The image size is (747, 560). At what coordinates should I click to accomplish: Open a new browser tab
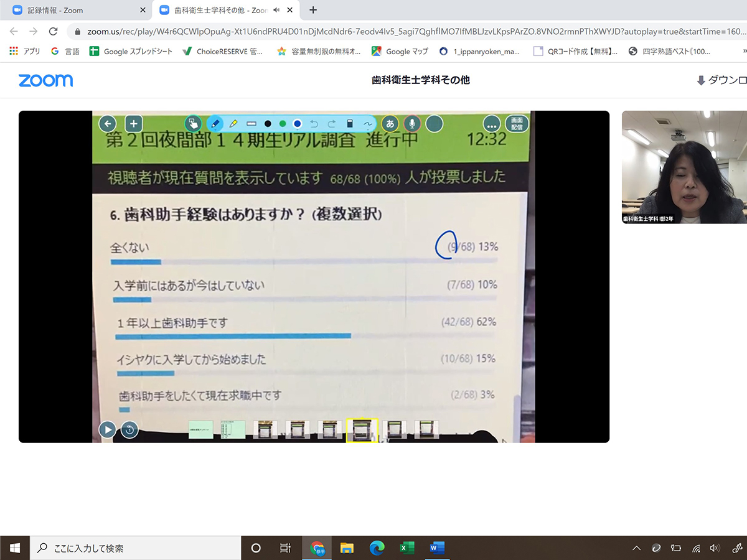[313, 10]
